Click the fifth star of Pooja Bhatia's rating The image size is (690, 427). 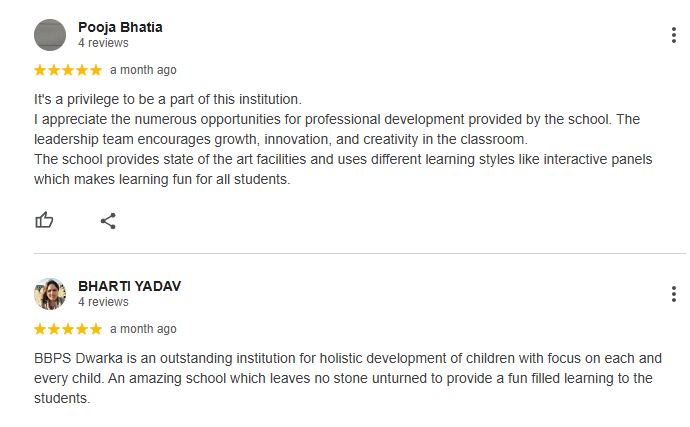click(96, 70)
